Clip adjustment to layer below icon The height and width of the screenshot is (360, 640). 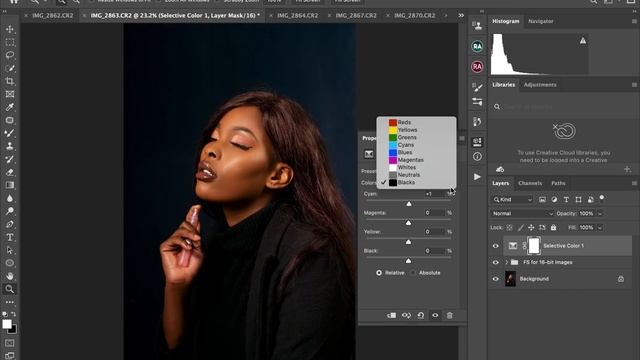391,315
